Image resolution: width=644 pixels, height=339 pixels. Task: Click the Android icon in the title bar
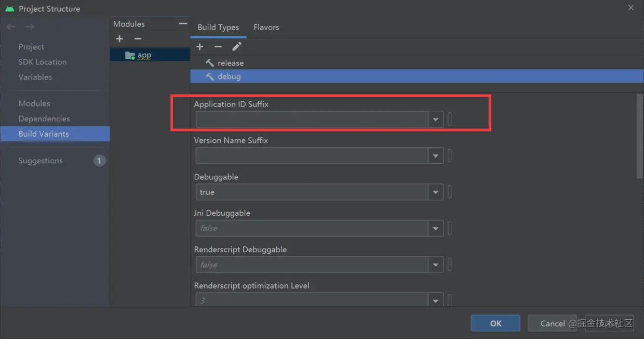tap(9, 9)
